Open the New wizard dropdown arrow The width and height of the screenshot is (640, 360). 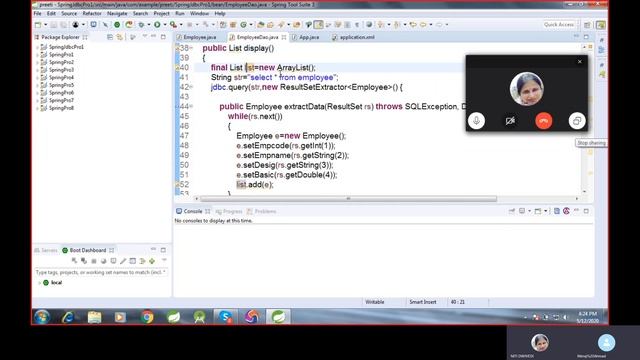click(x=45, y=25)
